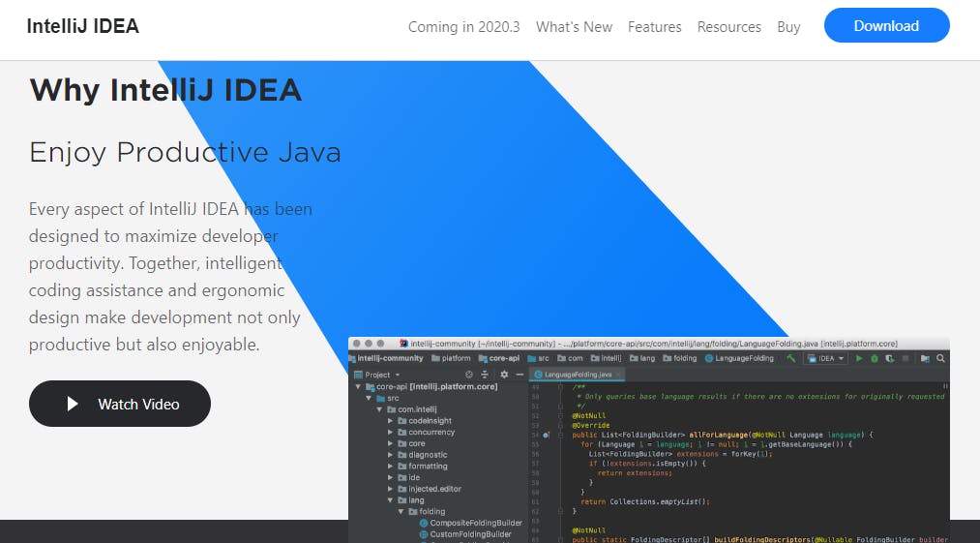The image size is (980, 543).
Task: Click the green Debug bug icon
Action: point(875,358)
